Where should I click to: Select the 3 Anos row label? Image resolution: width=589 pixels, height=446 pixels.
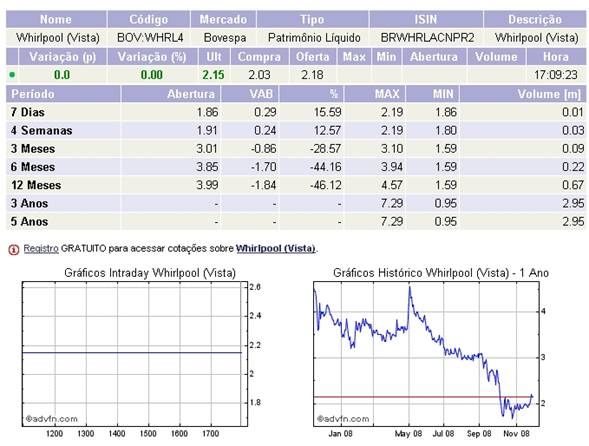pos(29,203)
